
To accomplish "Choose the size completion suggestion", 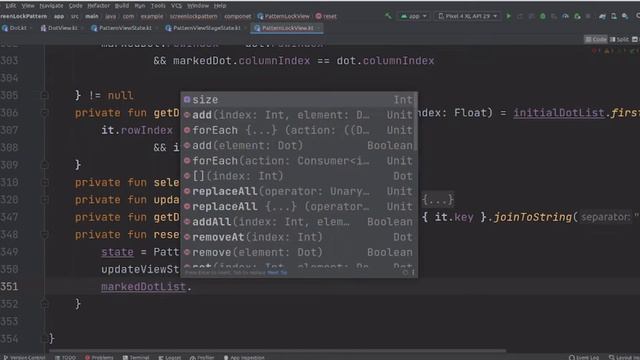I will coord(298,100).
